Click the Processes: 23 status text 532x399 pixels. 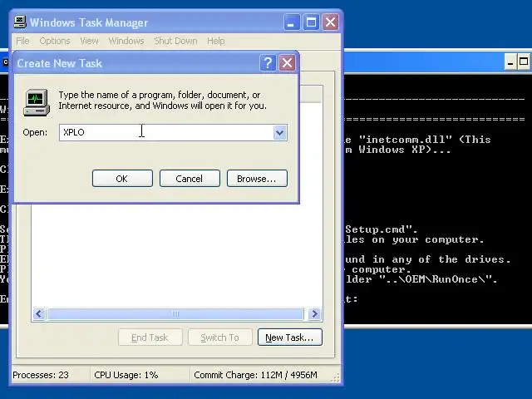(41, 375)
